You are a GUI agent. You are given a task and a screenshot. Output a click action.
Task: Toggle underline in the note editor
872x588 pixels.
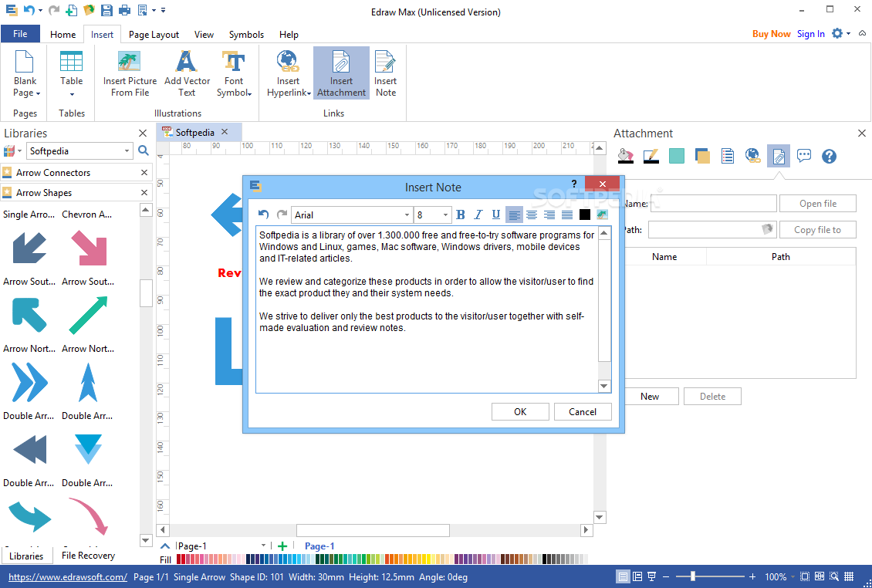(496, 215)
